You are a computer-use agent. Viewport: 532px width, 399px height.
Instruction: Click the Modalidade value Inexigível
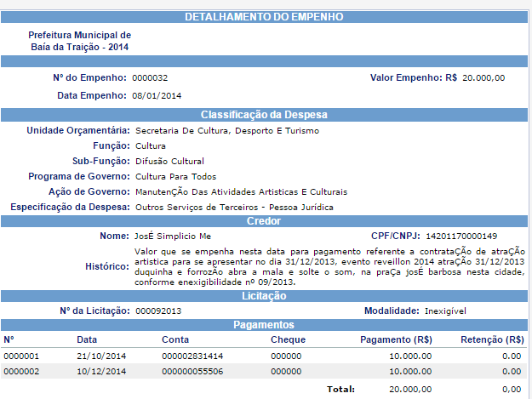(444, 311)
